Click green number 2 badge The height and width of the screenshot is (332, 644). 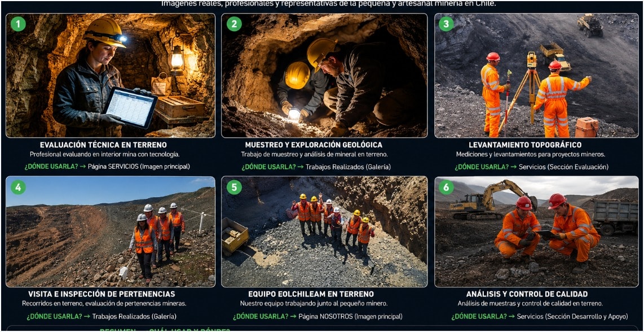(234, 24)
